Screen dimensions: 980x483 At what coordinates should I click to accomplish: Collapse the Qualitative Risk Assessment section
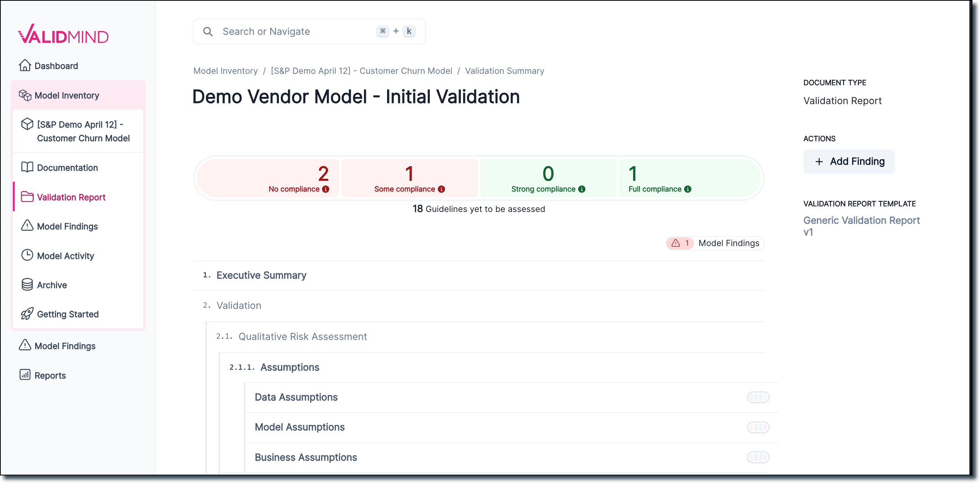(x=302, y=336)
